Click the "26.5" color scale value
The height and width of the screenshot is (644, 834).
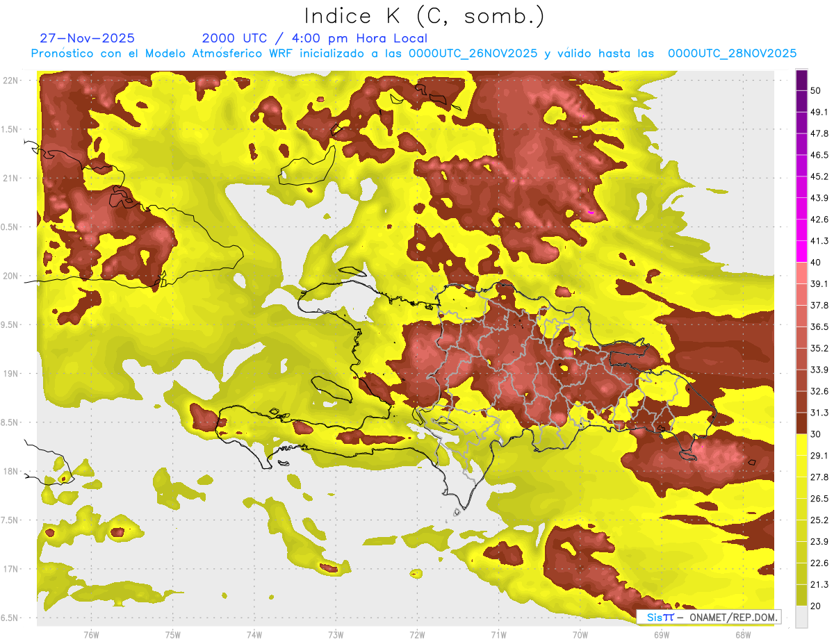point(819,499)
